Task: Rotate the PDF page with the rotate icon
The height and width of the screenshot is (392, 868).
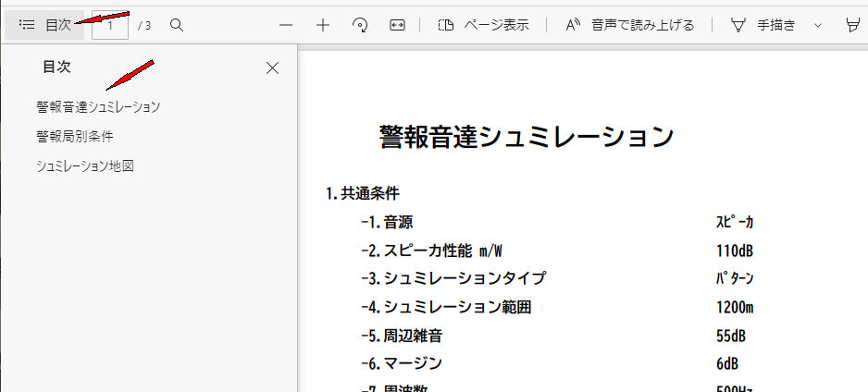Action: coord(361,25)
